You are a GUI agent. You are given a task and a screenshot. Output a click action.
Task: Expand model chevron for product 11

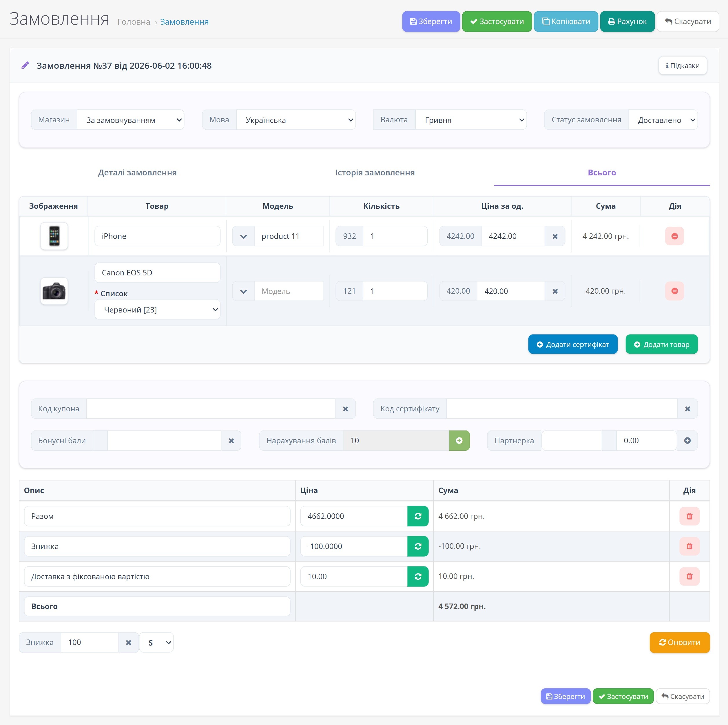(243, 236)
